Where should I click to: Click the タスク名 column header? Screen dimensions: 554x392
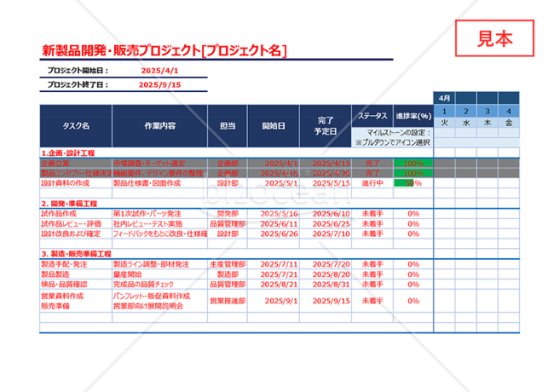click(76, 126)
